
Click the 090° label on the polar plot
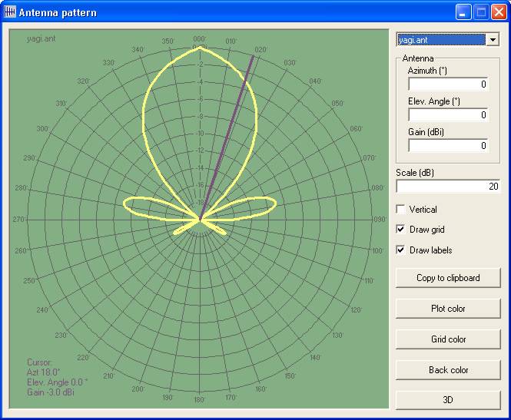(380, 219)
